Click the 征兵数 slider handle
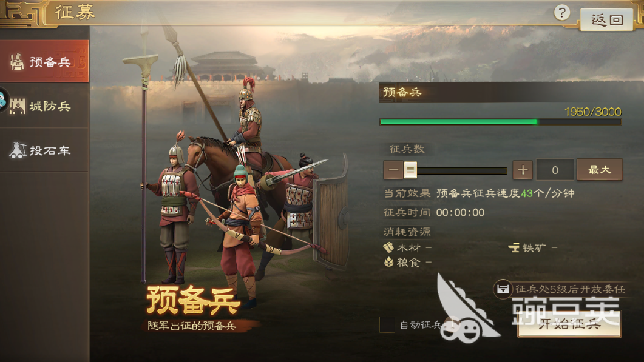 pos(410,170)
